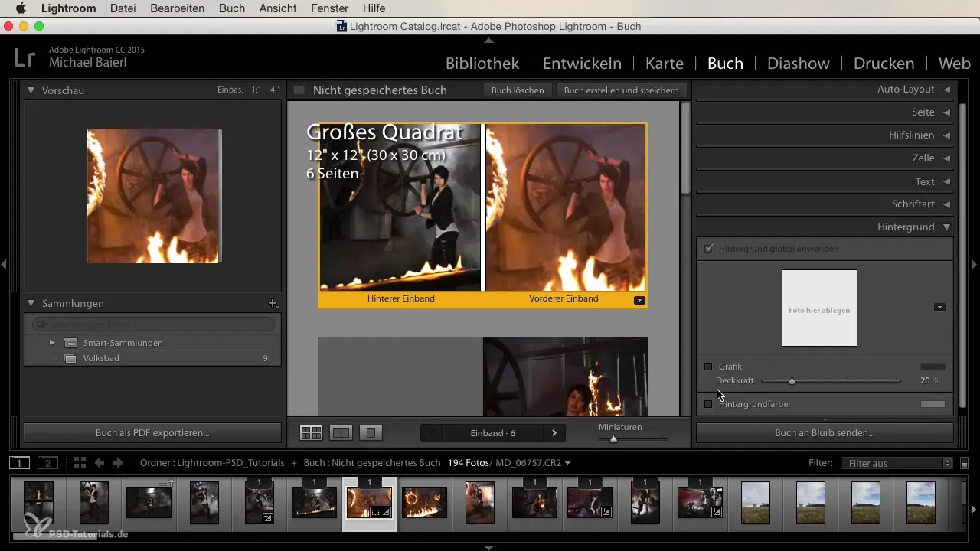Screen dimensions: 980x551
Task: Set preview zoom to Einpas.
Action: tap(230, 90)
